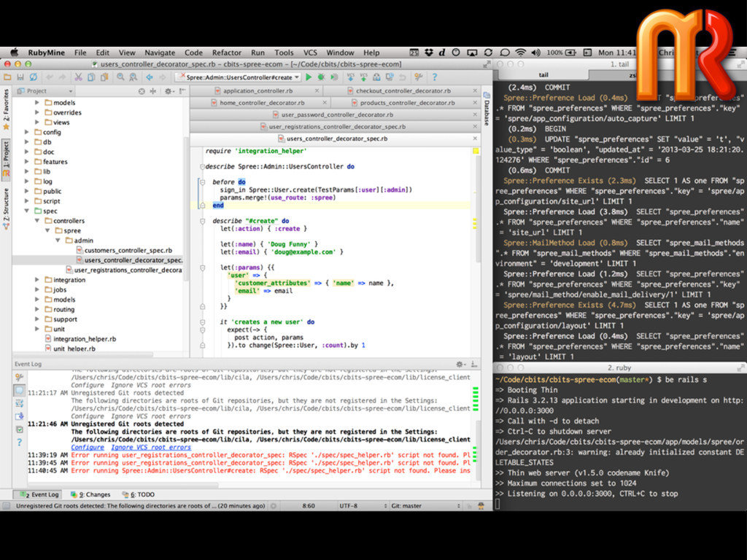Open the run configuration dropdown Spree::Admin::UsersController#create
Screen dimensions: 747x560
click(239, 77)
